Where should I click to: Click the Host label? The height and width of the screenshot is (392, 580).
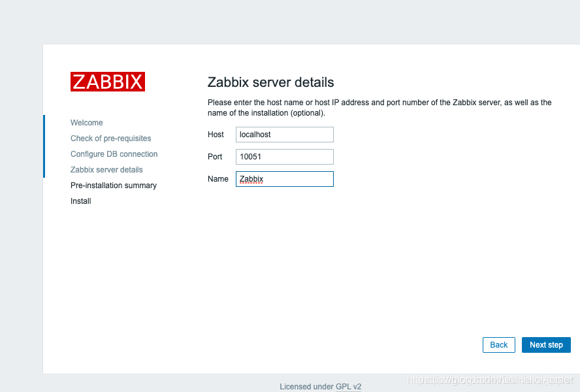point(216,135)
